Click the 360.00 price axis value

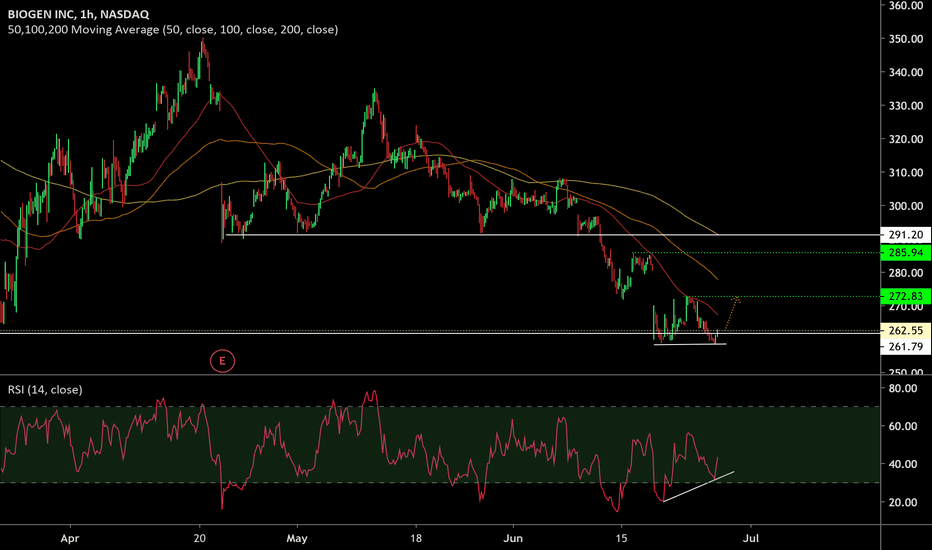click(906, 6)
